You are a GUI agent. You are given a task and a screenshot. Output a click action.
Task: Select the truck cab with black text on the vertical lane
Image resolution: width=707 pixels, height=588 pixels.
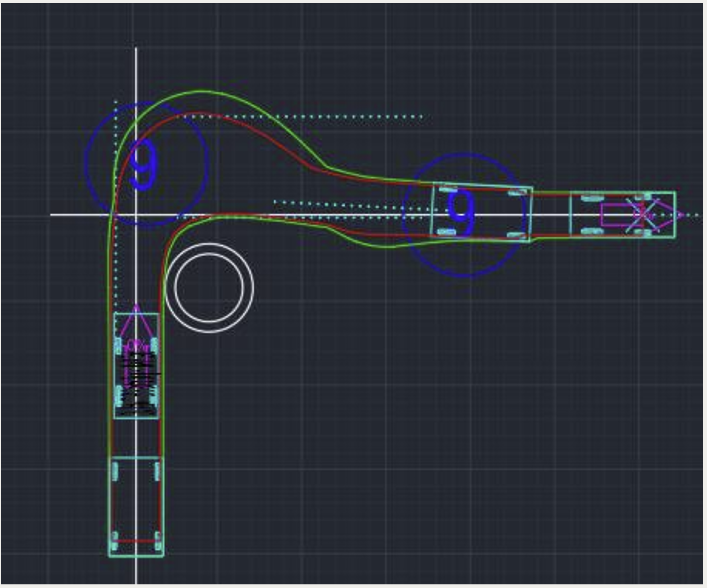click(136, 365)
